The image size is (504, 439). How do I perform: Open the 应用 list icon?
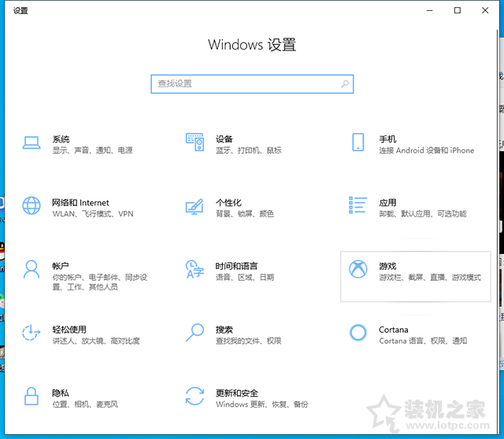[358, 205]
